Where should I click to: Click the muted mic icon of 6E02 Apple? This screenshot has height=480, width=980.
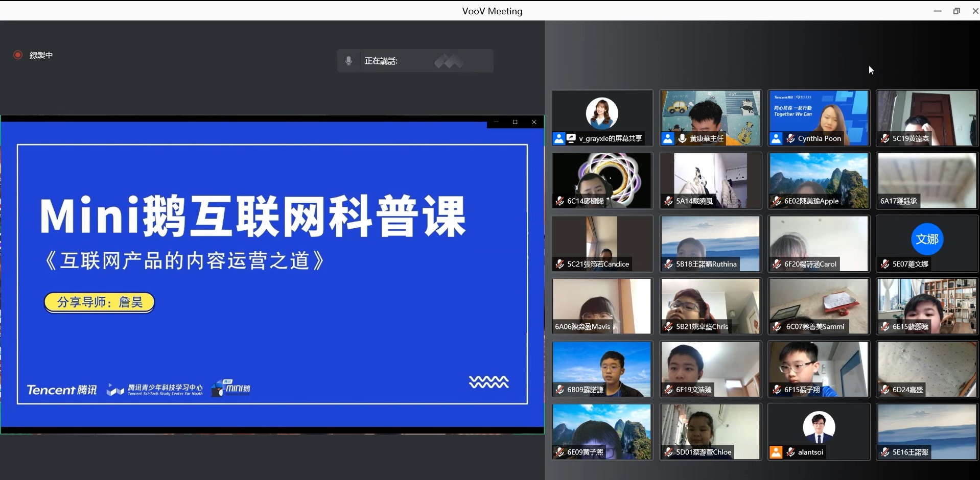tap(777, 201)
